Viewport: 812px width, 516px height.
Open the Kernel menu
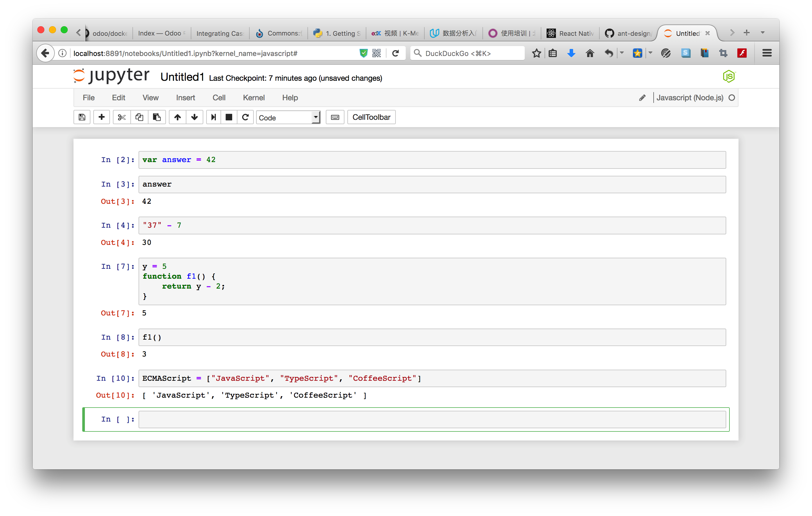253,98
